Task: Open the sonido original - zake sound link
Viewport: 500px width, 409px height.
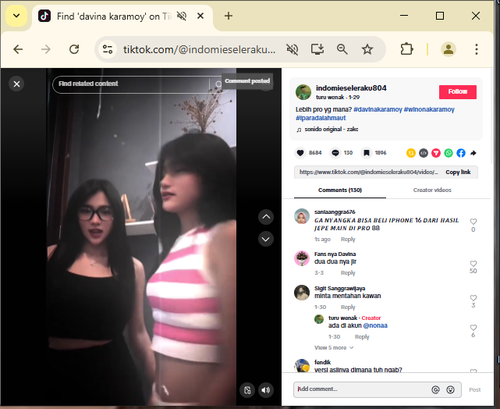Action: (331, 129)
